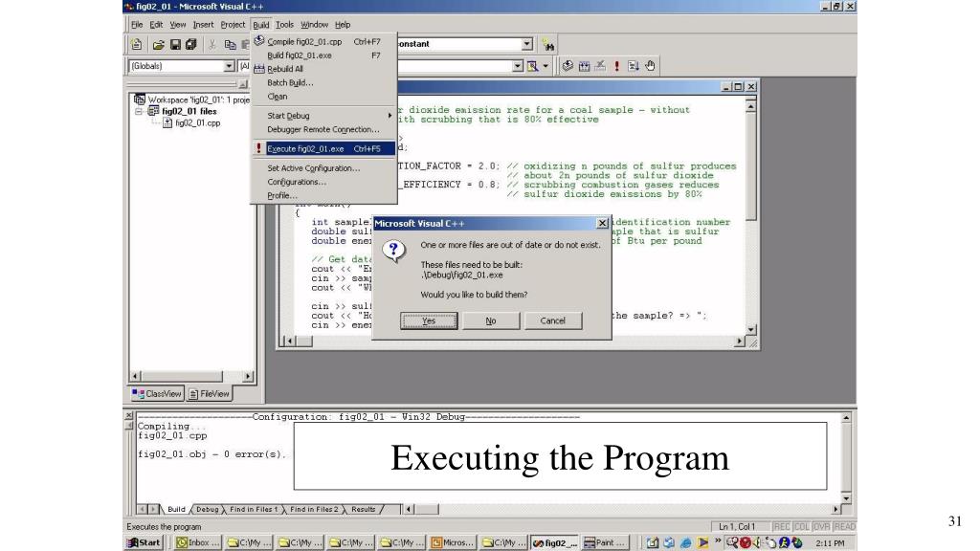980x551 pixels.
Task: Switch to the Results output tab
Action: pos(363,509)
